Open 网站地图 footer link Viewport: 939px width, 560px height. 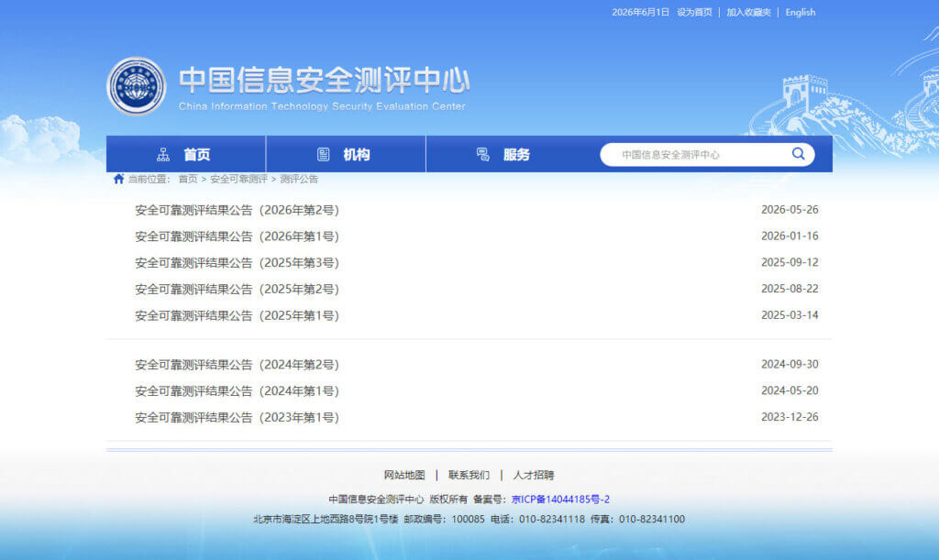404,475
